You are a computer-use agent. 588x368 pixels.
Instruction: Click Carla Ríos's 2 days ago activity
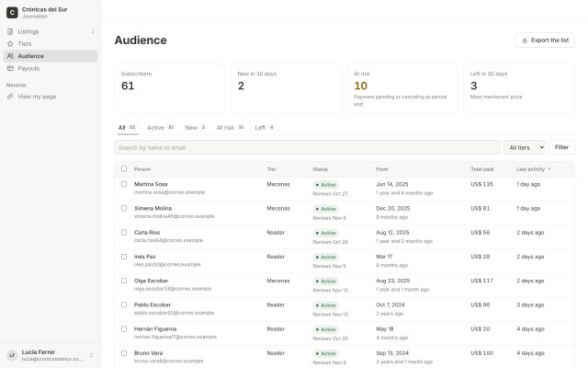(x=530, y=233)
